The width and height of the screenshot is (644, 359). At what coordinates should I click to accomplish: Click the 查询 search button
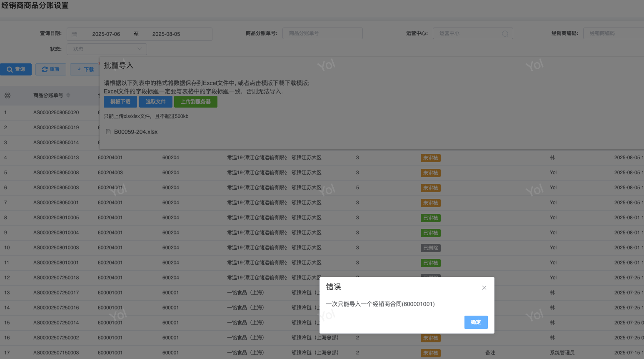(x=16, y=69)
